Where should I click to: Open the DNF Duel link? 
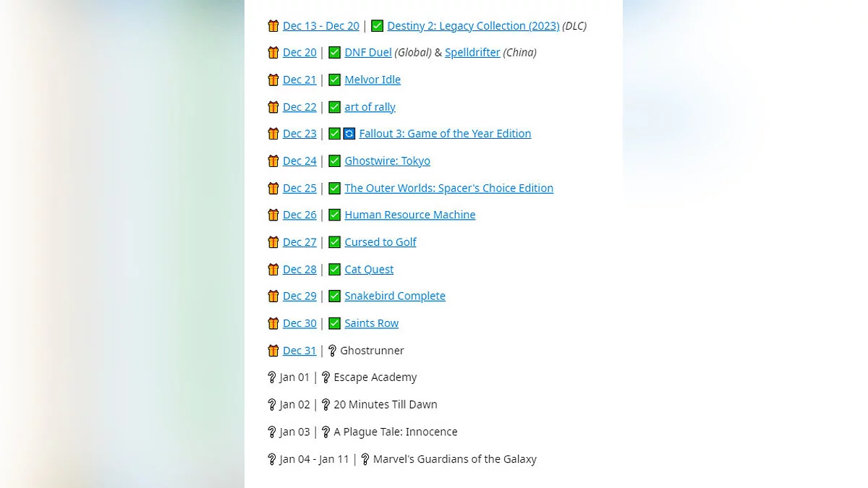(x=368, y=53)
